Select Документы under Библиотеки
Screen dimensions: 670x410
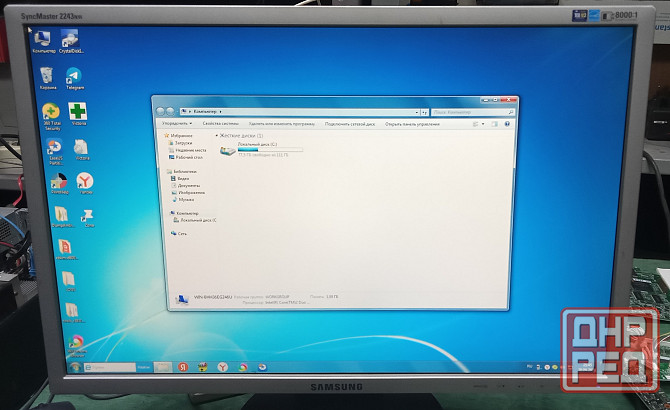click(189, 185)
